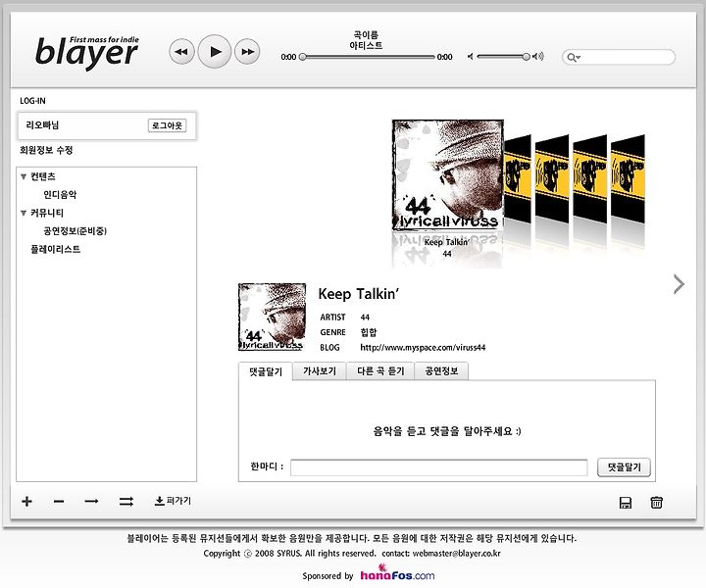Click the Keep Talkin' song title
706x588 pixels.
click(x=359, y=294)
